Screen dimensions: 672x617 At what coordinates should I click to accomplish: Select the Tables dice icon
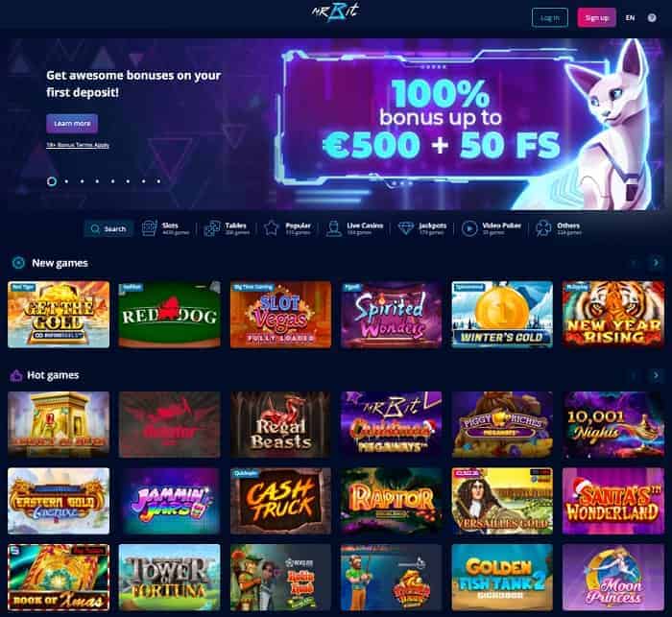coord(212,228)
